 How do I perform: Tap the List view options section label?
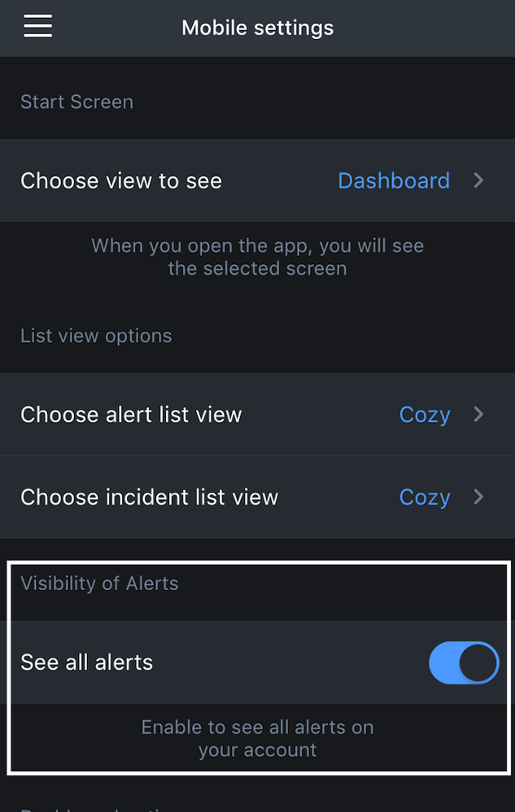pos(95,336)
